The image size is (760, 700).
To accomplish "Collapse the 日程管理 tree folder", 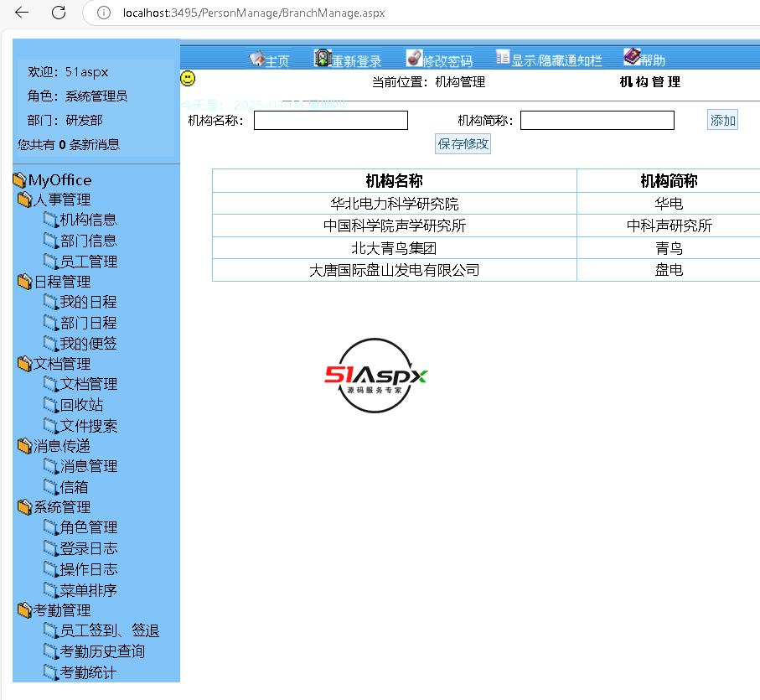I will 24,283.
